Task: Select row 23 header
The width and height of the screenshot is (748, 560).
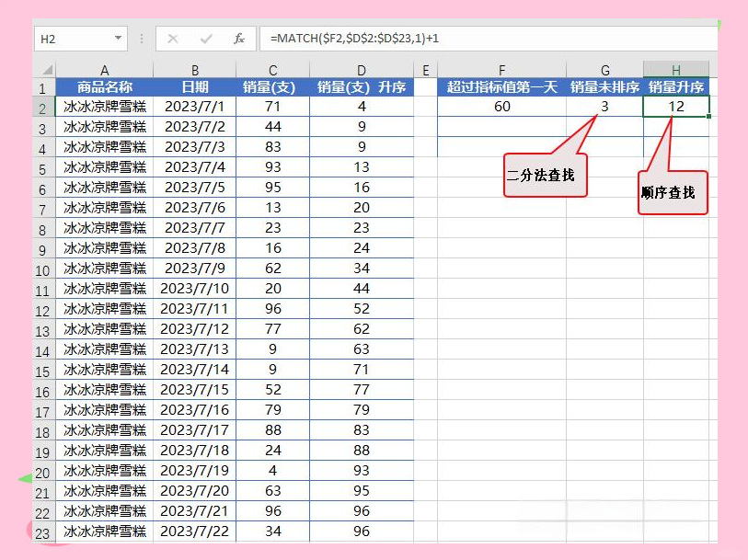Action: (x=43, y=533)
